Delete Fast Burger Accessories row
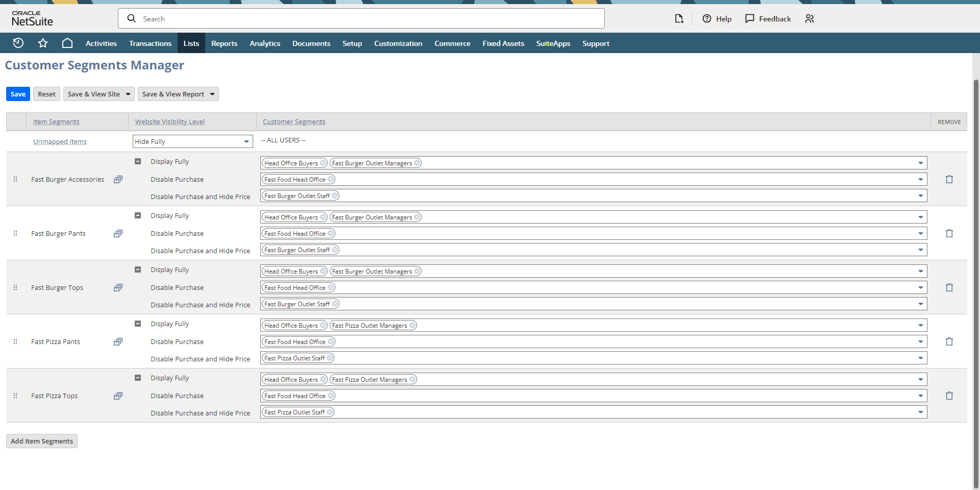Viewport: 980px width, 490px height. (949, 179)
